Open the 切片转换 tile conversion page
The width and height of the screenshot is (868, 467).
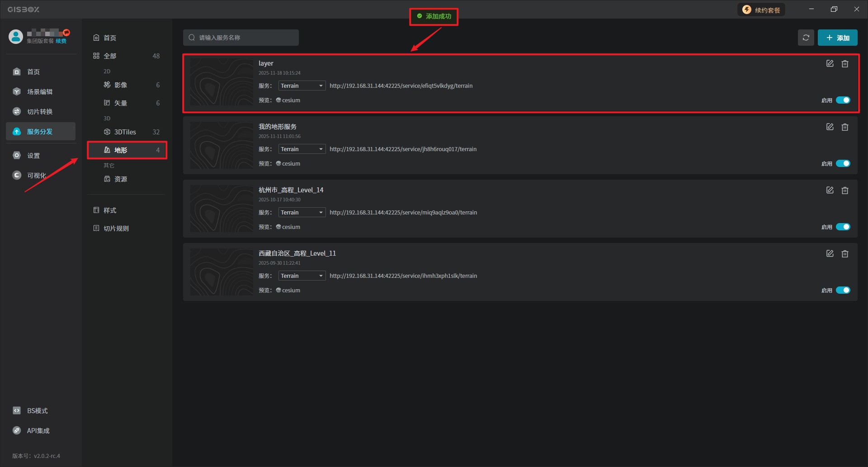click(39, 112)
